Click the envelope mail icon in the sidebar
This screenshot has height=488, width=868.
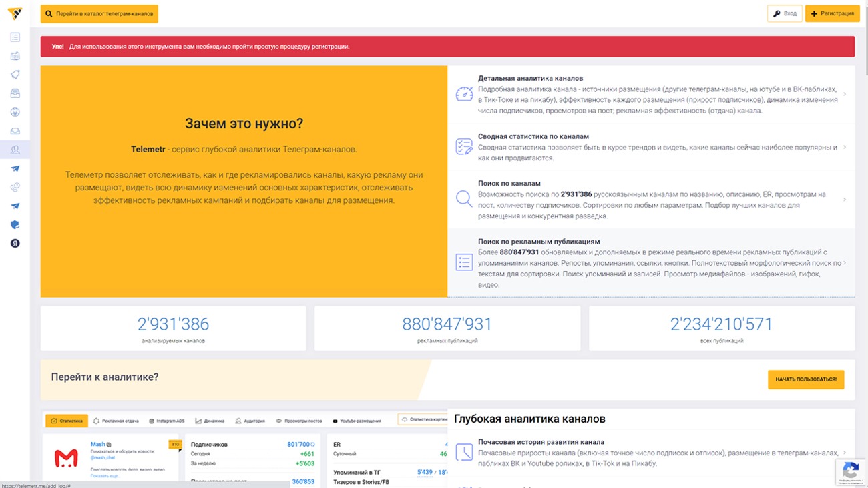click(15, 132)
